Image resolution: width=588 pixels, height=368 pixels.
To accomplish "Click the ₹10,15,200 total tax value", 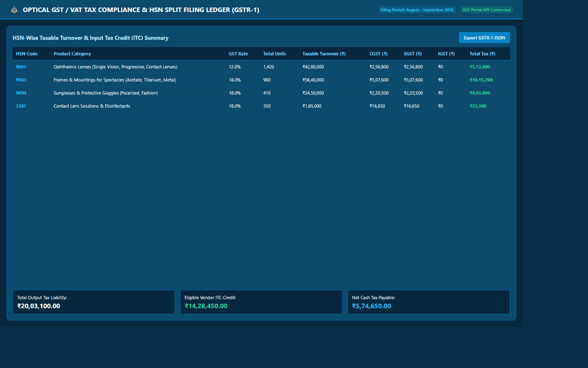I will (x=481, y=80).
